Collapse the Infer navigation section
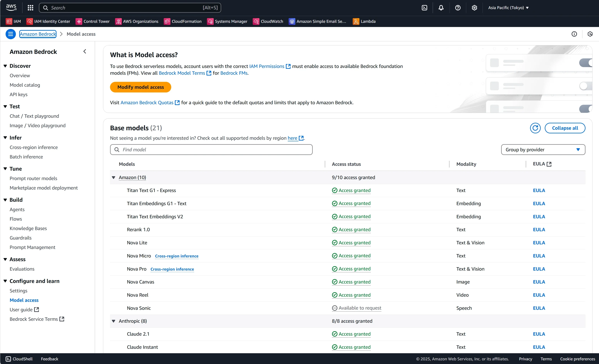This screenshot has width=599, height=364. coord(5,138)
